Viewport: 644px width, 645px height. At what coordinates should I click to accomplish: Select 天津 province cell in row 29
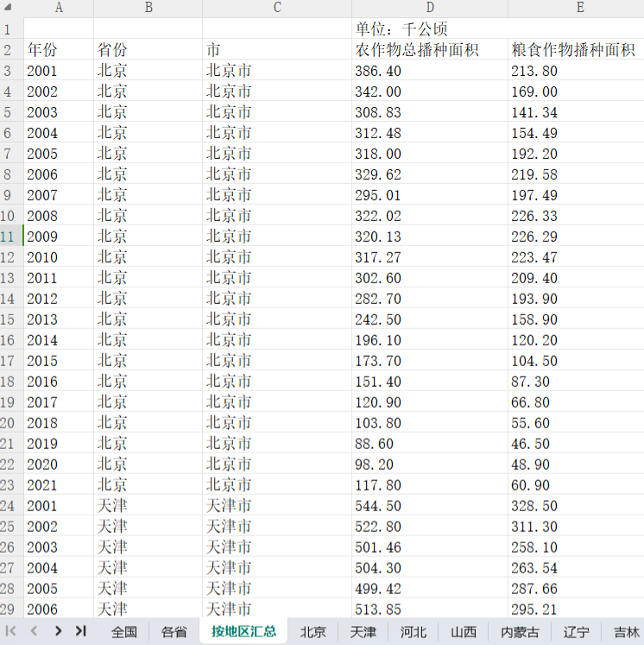(148, 610)
